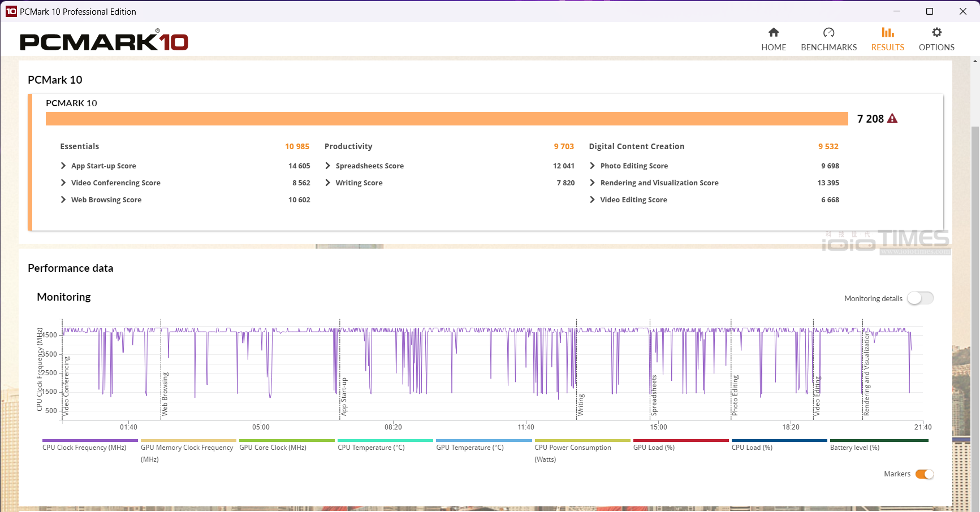Click the PCMark 10 title bar app icon
Screen dimensions: 980x512
coord(11,11)
